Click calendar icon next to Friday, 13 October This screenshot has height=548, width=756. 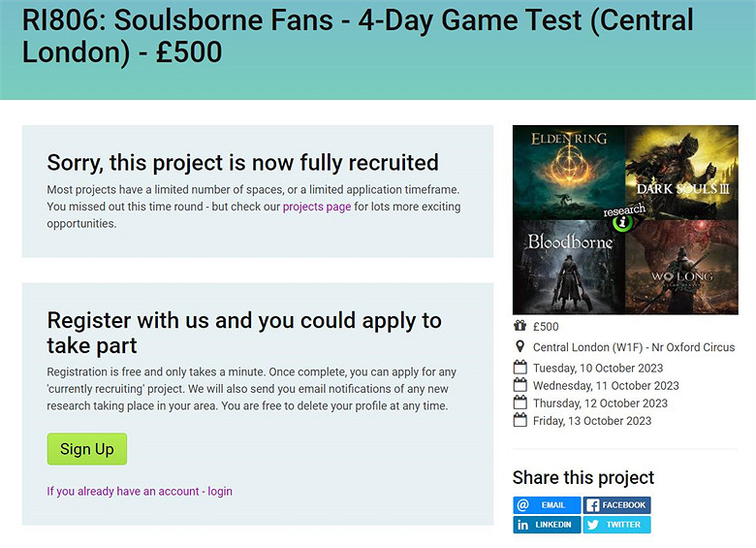click(x=520, y=420)
